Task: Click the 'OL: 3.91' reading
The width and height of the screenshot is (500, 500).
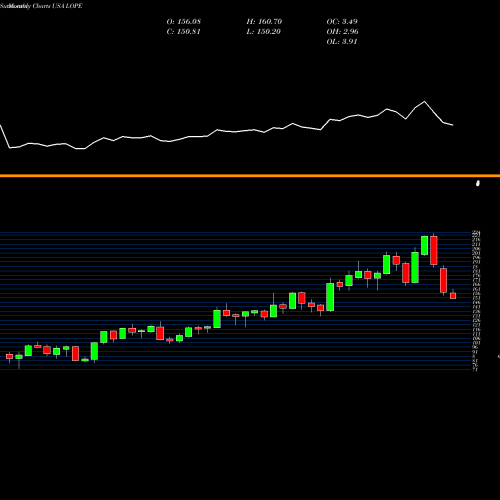Action: point(342,42)
